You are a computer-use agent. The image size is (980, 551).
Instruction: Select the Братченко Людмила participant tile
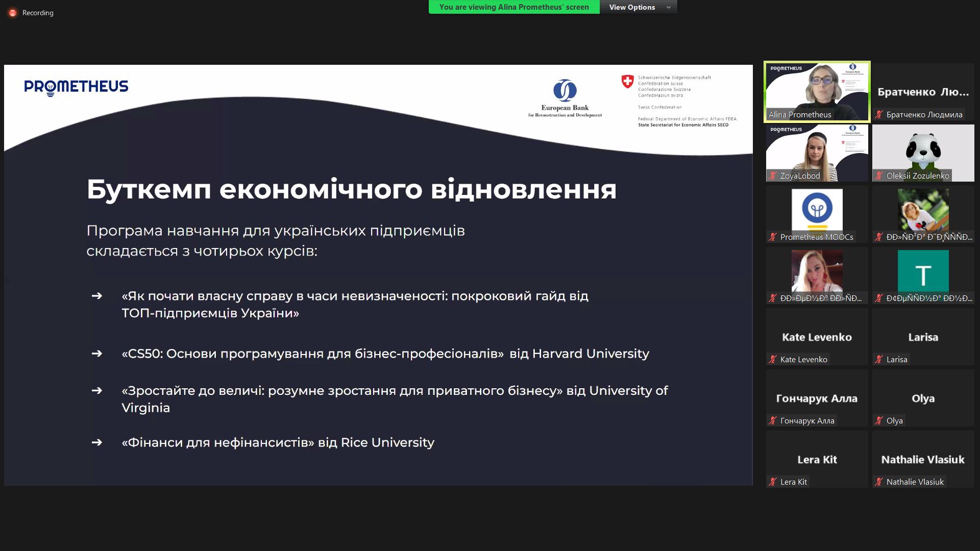(923, 92)
